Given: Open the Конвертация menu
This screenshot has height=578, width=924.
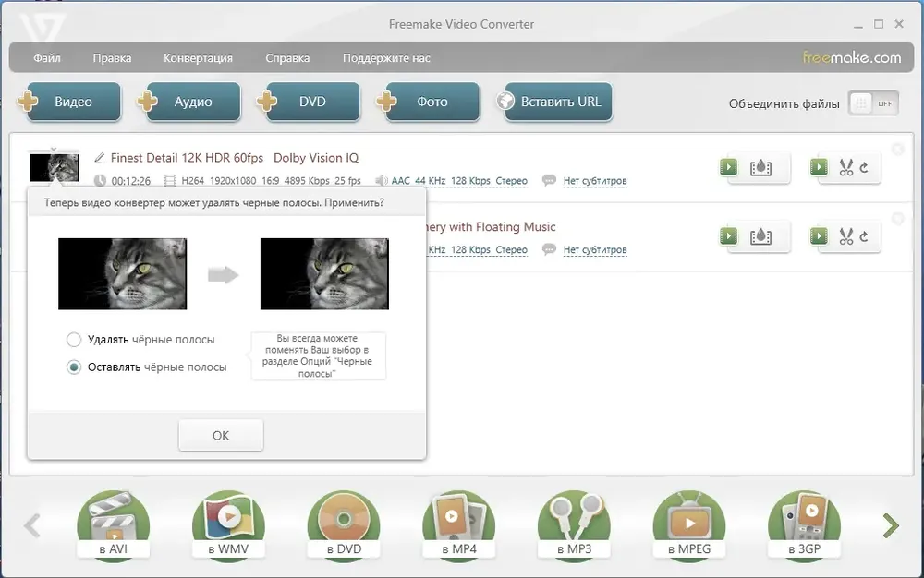Looking at the screenshot, I should click(x=198, y=58).
